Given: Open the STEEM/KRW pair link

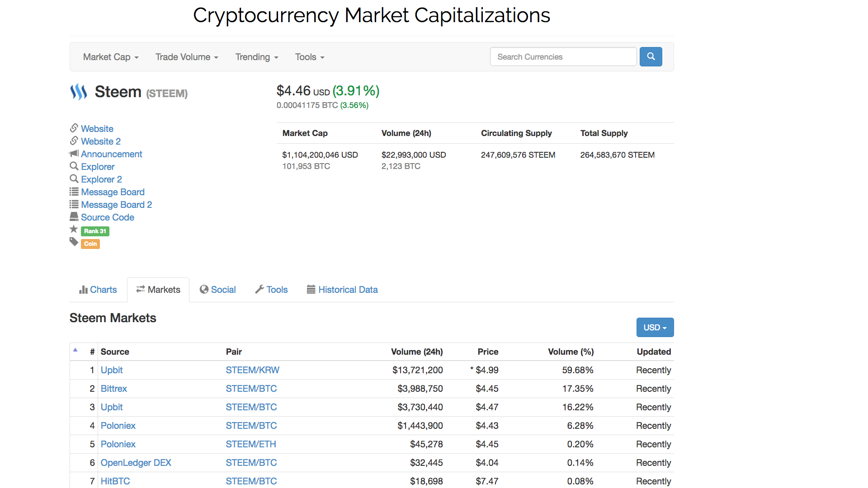Looking at the screenshot, I should (x=253, y=370).
